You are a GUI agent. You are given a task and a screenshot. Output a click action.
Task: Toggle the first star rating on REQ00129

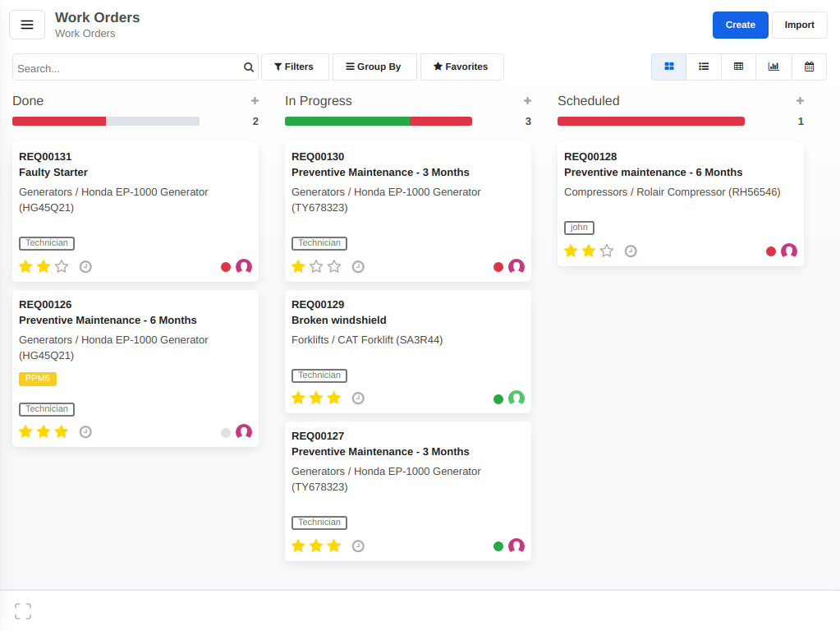[x=298, y=398]
